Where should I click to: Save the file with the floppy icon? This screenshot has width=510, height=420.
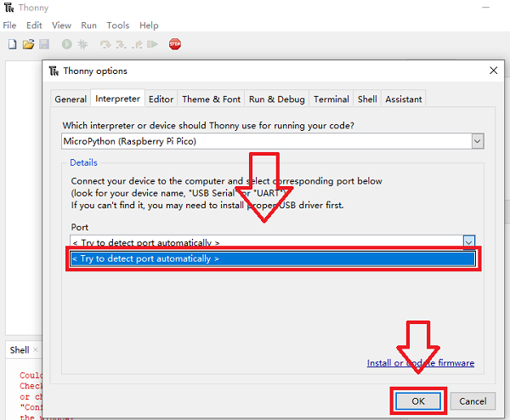pos(44,44)
